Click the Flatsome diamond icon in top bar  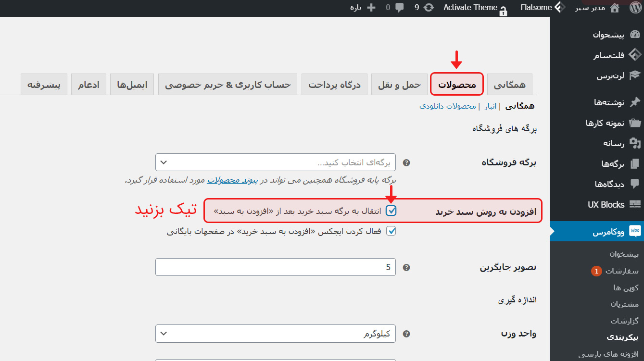[x=560, y=7]
